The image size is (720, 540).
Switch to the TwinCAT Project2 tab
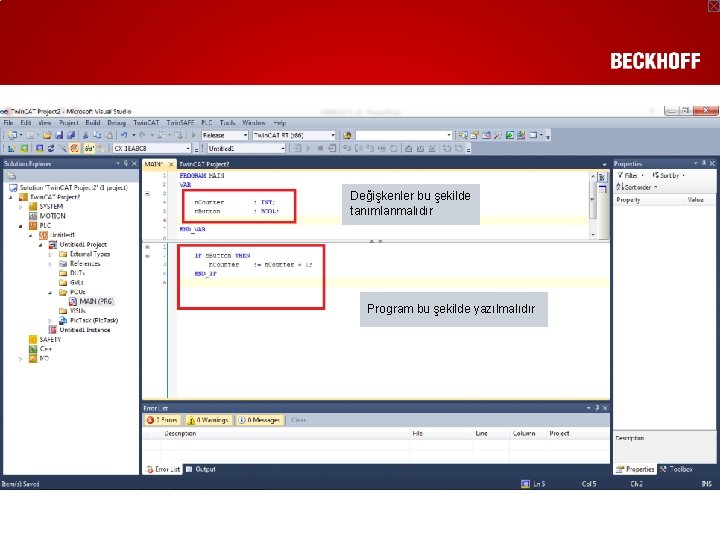(204, 164)
